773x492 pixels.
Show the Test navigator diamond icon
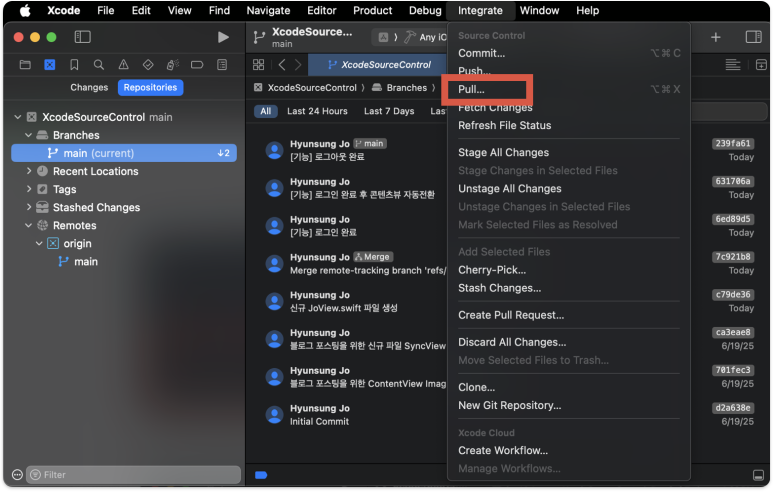[x=148, y=65]
